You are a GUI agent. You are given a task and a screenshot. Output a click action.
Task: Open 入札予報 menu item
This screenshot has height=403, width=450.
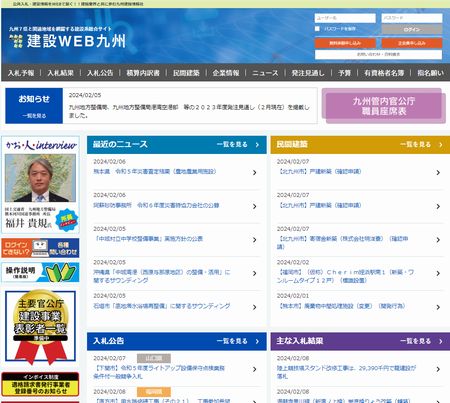21,73
